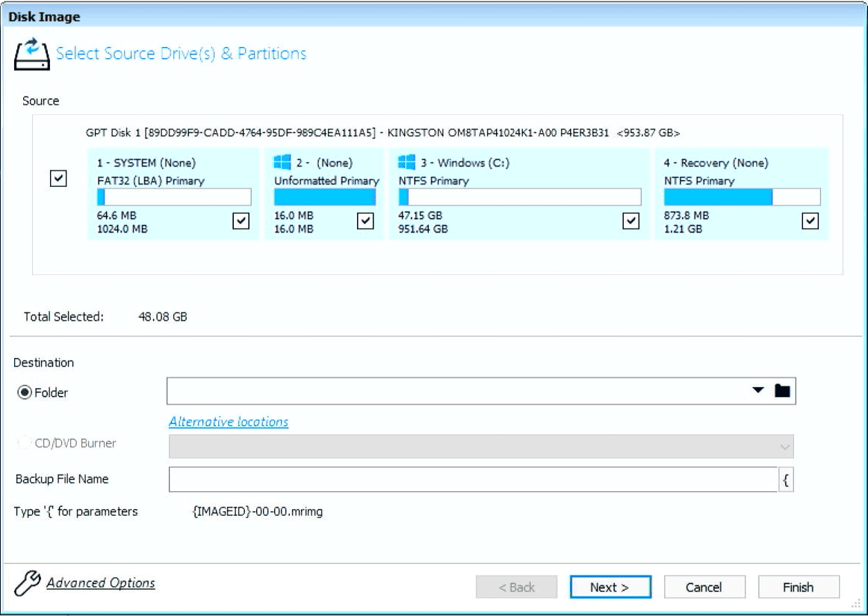Click the Windows logo on partition 3
868x616 pixels.
[406, 163]
